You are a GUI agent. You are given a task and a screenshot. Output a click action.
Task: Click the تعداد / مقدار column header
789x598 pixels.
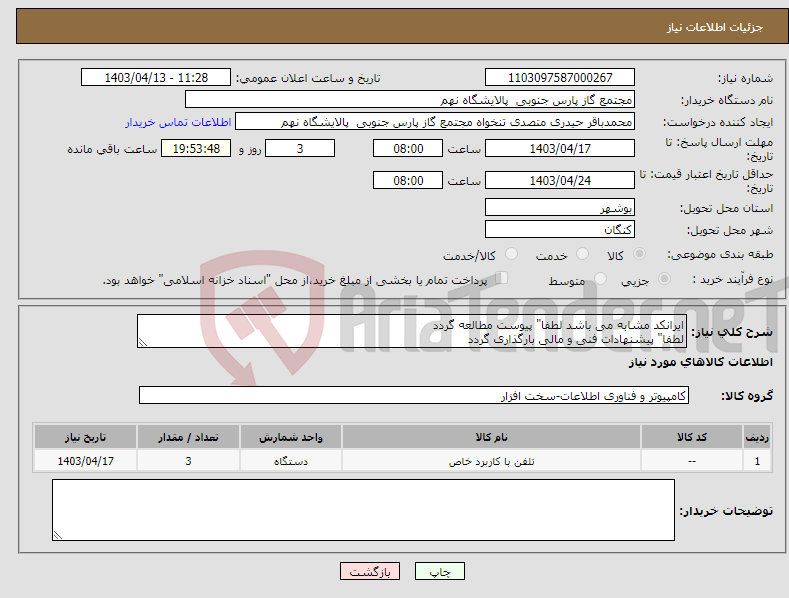[x=188, y=437]
